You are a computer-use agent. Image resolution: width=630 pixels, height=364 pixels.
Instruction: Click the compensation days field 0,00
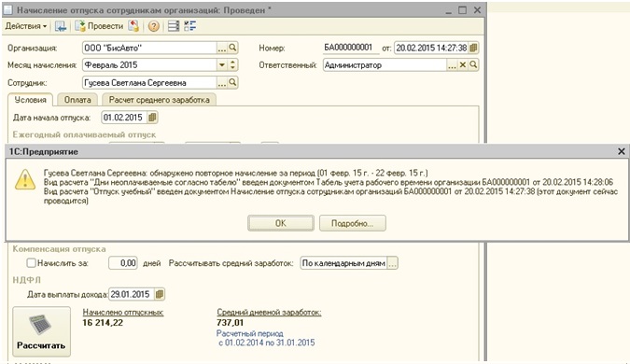(123, 263)
